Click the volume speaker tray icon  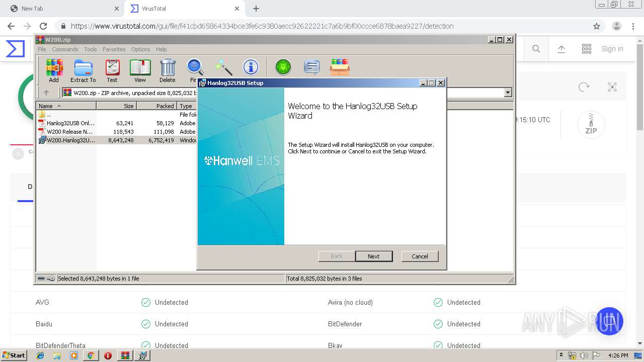point(584,355)
